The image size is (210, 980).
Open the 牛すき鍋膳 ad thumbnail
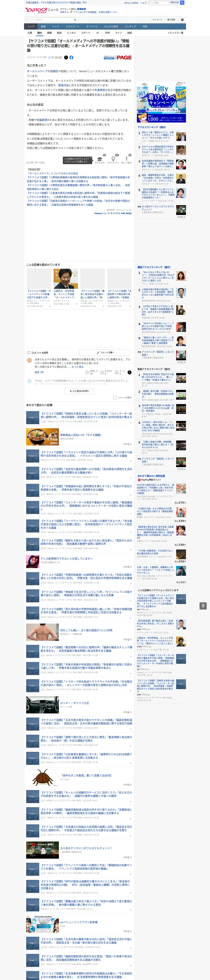42,437
